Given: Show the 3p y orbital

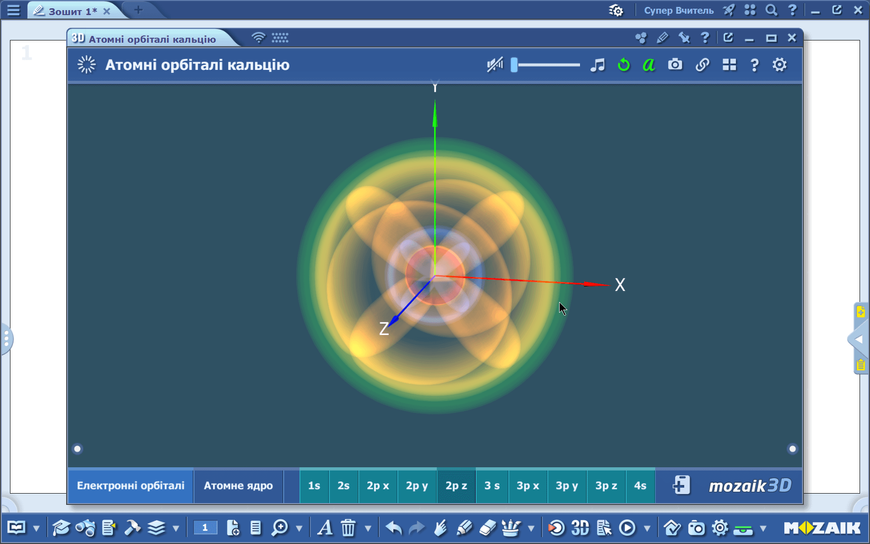Looking at the screenshot, I should pyautogui.click(x=567, y=486).
